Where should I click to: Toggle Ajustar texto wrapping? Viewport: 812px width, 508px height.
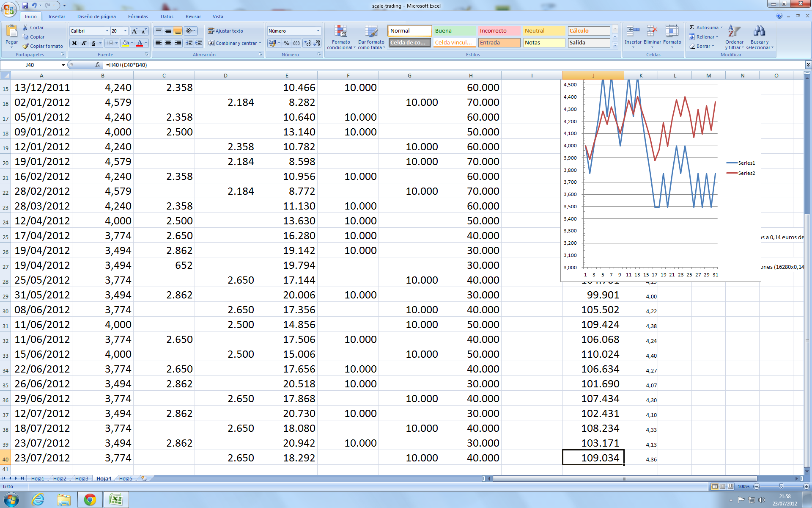[225, 31]
